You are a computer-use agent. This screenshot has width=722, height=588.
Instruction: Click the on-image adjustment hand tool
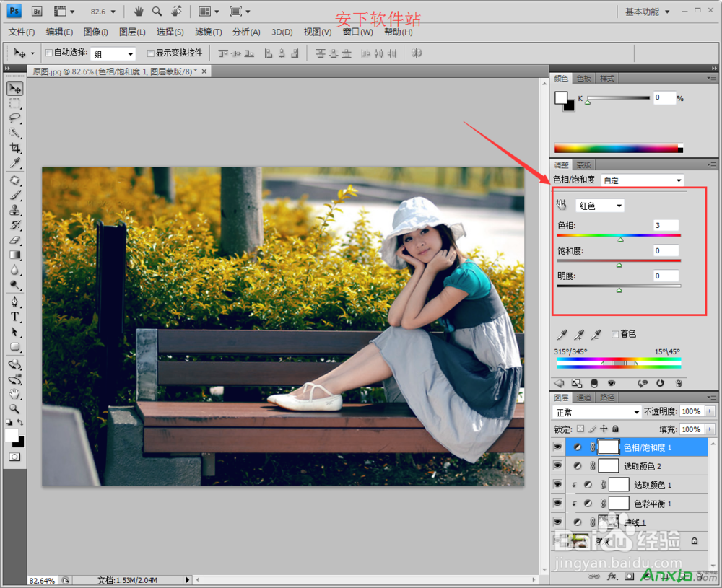click(561, 205)
